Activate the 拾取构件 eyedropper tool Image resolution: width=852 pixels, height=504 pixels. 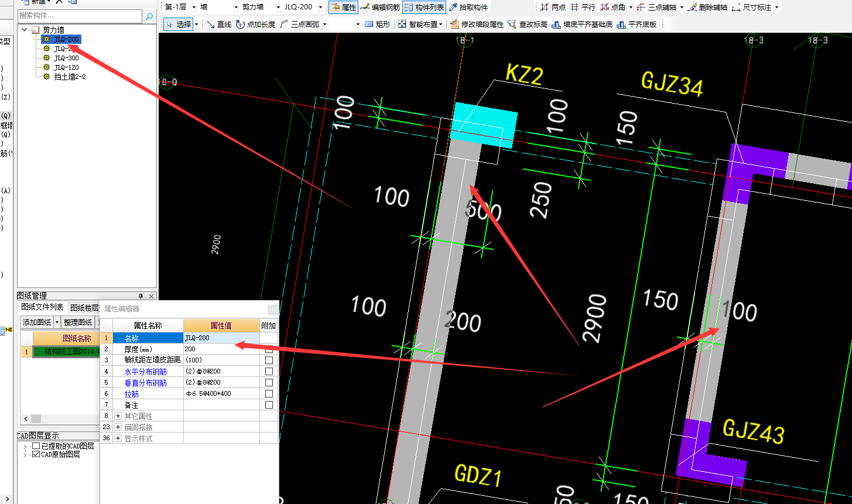click(x=468, y=8)
